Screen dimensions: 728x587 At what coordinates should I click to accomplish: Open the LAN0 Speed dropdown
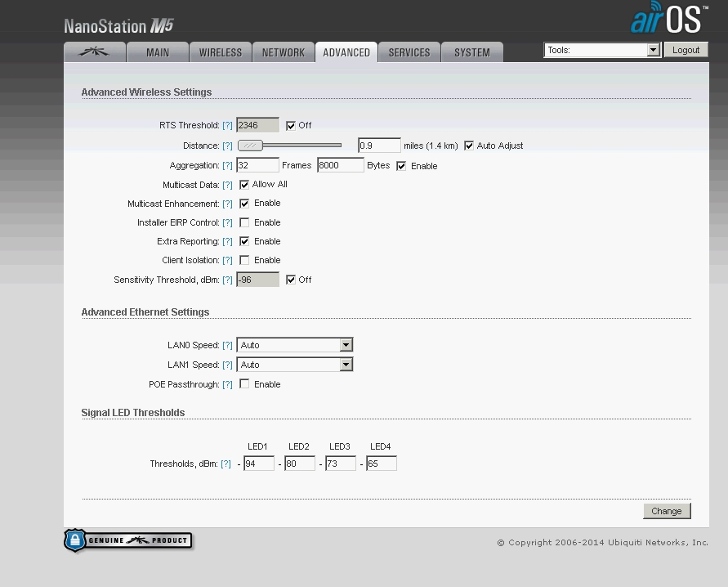coord(295,345)
